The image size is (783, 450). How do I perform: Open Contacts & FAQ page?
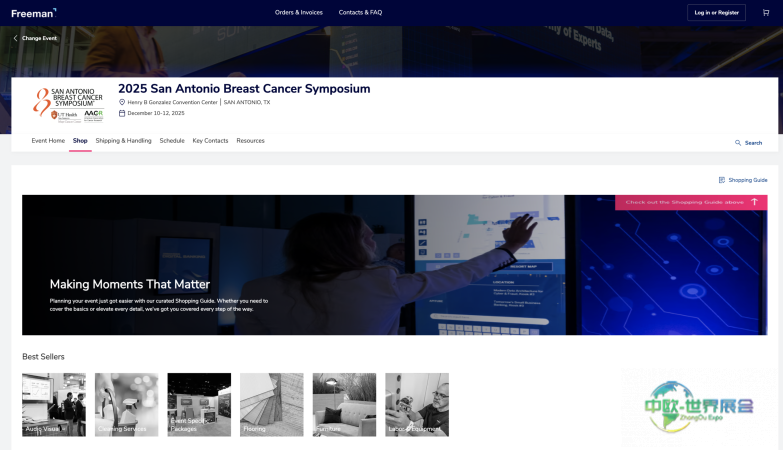(x=360, y=12)
